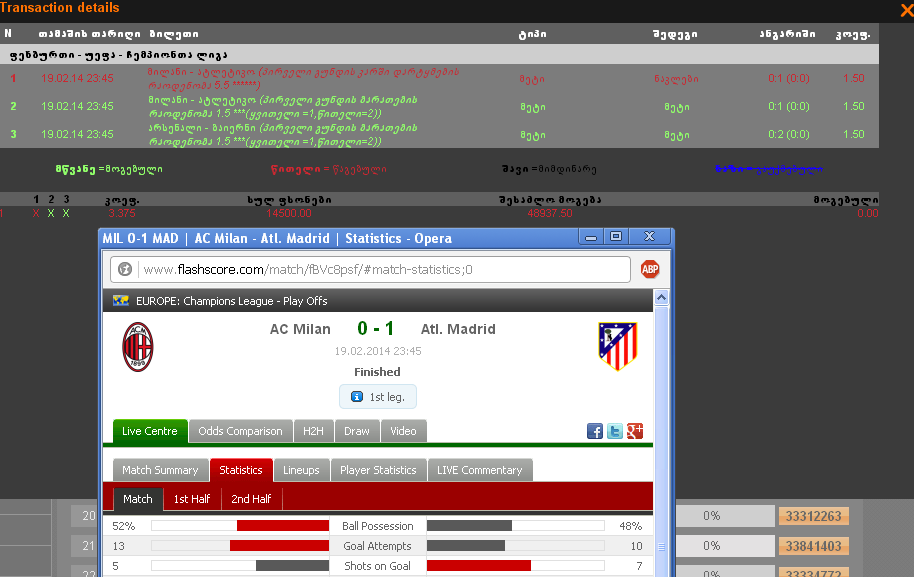Click the 0.00 winnings value
Screen dimensions: 914x577
pyautogui.click(x=867, y=213)
